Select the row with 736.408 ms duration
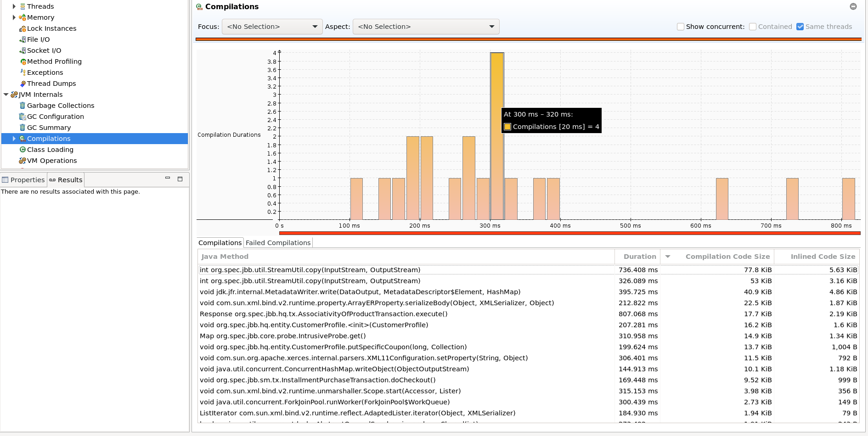 528,270
